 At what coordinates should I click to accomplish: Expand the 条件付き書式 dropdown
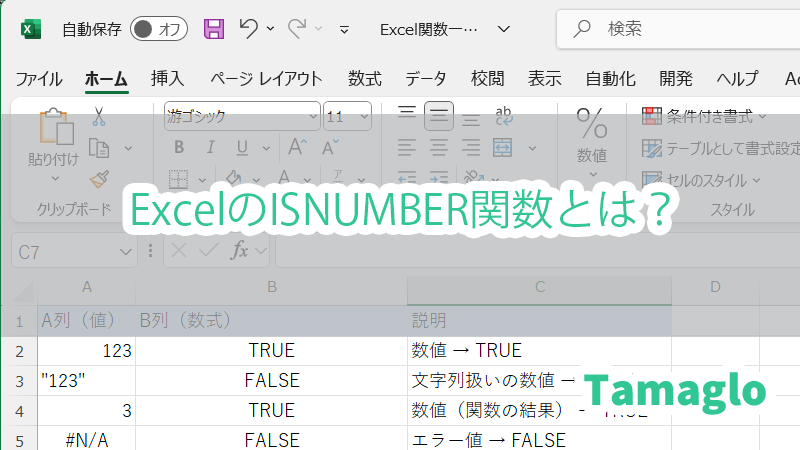click(705, 116)
